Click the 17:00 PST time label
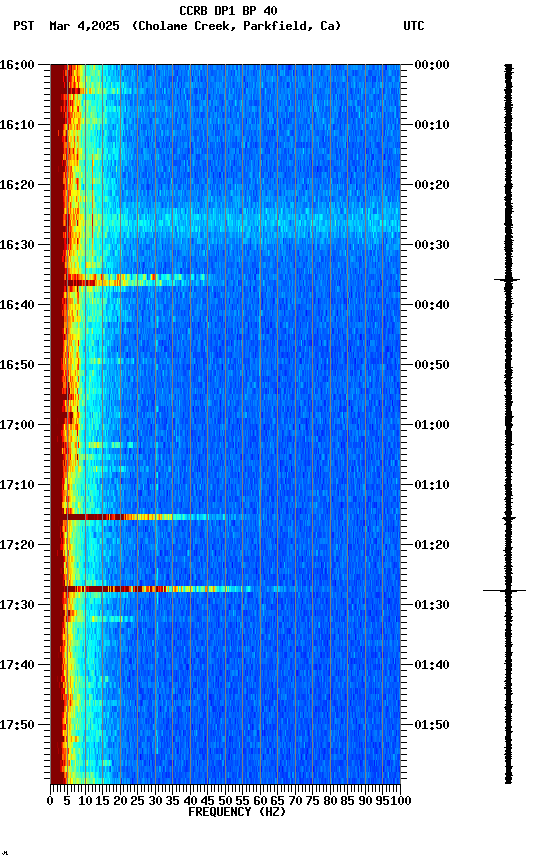 pyautogui.click(x=17, y=425)
